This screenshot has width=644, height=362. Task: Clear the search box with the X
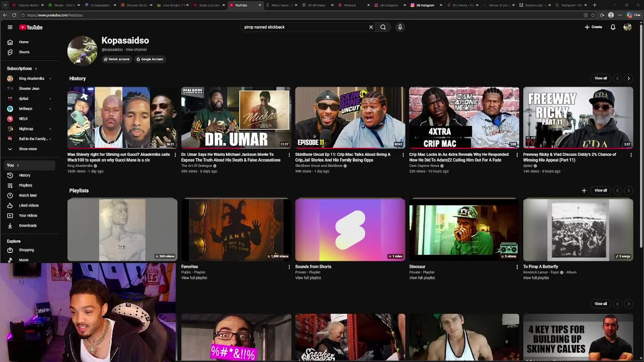pyautogui.click(x=371, y=27)
